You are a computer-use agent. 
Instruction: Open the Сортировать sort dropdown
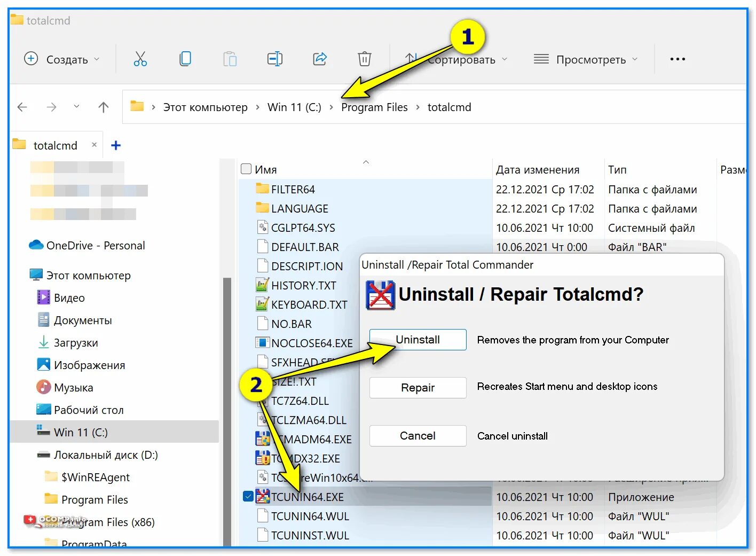coord(456,59)
